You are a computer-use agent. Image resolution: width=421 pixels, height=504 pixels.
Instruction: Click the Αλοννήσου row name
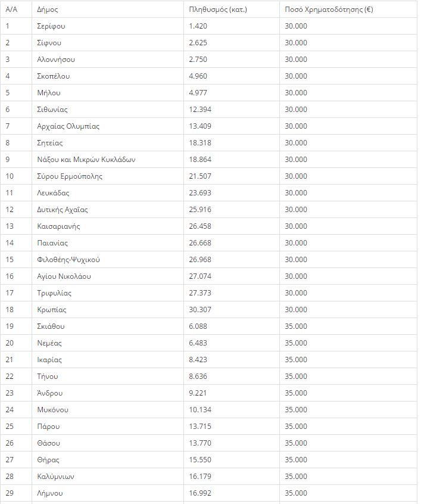pyautogui.click(x=56, y=60)
